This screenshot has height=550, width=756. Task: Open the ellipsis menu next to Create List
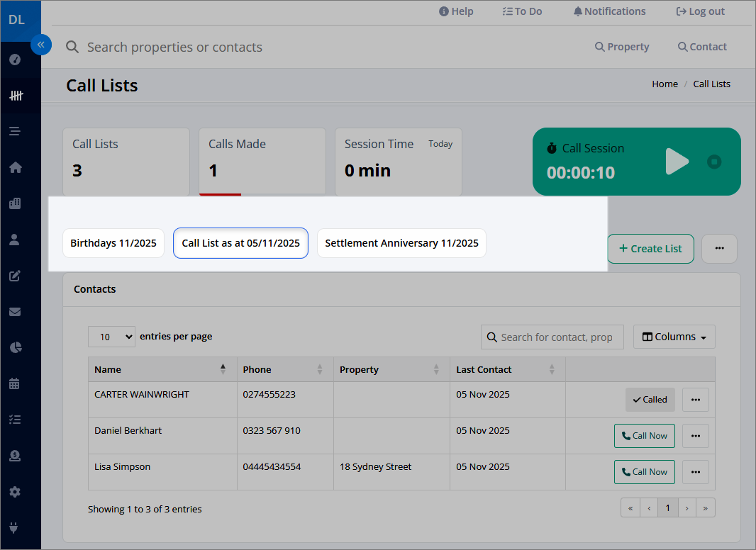coord(719,249)
